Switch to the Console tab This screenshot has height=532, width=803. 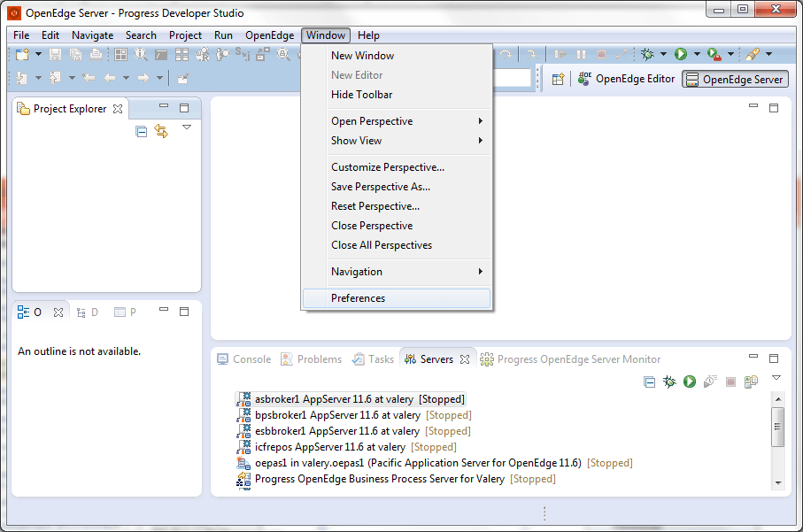[x=243, y=359]
